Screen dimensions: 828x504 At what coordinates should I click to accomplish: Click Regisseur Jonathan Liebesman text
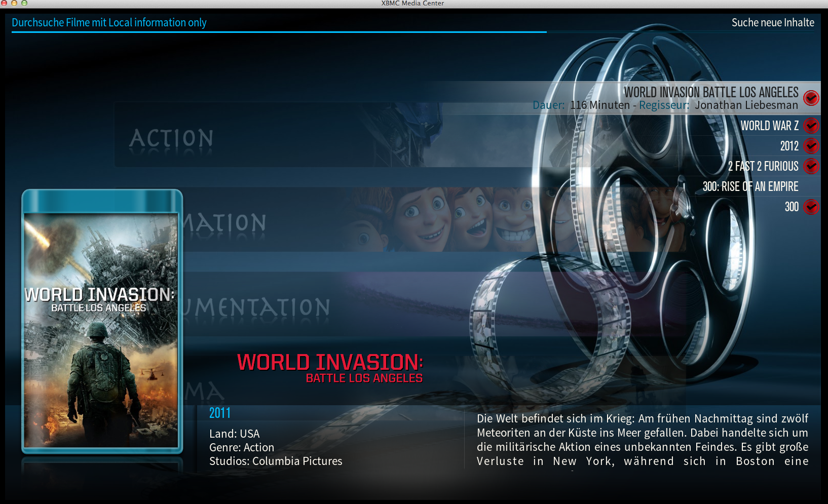pos(719,105)
